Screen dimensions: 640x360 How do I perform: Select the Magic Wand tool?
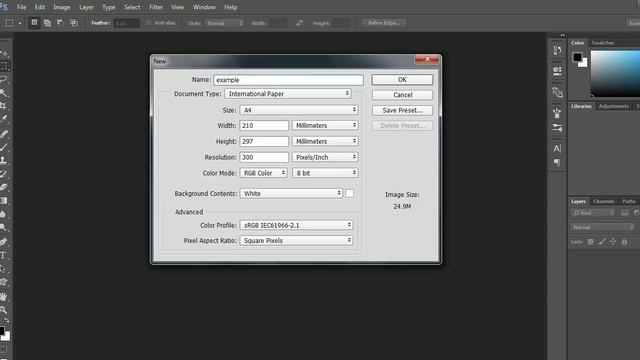pos(4,93)
